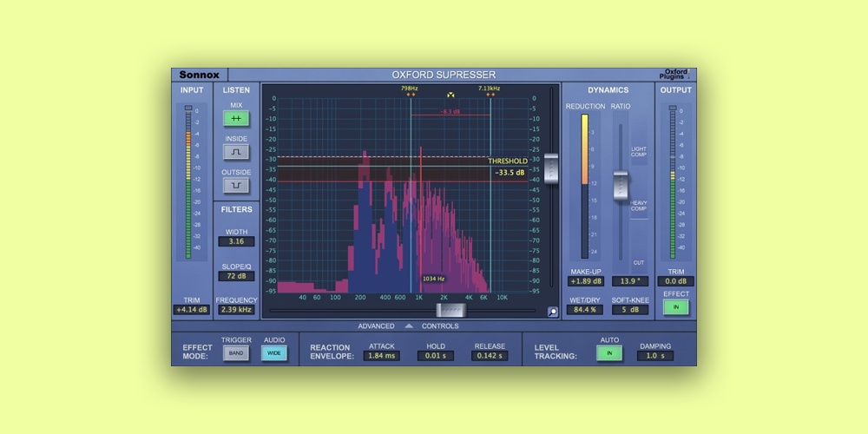Switch Trigger mode BAND button
Screen dimensions: 868x434
[235, 353]
